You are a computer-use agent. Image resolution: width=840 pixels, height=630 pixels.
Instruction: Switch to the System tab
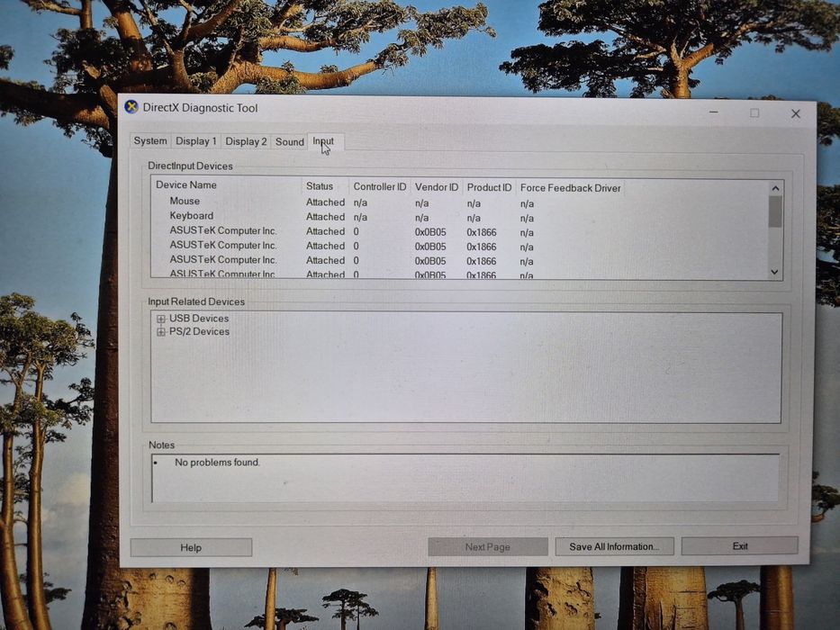click(x=150, y=141)
